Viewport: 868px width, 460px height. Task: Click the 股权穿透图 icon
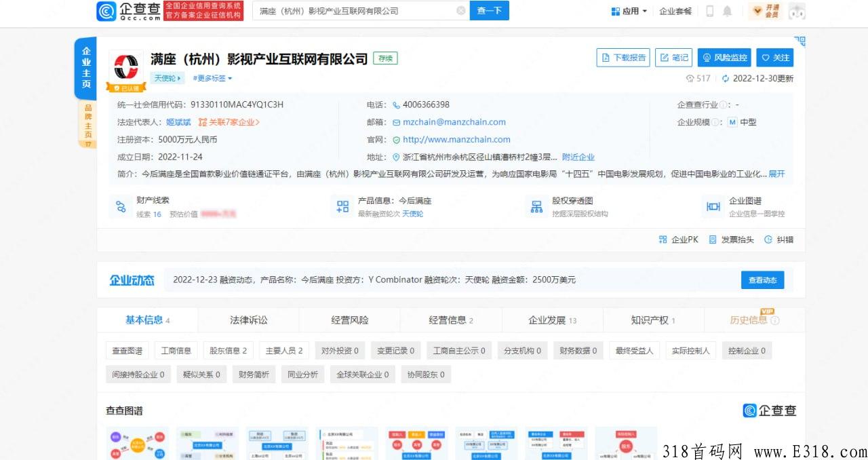point(537,207)
